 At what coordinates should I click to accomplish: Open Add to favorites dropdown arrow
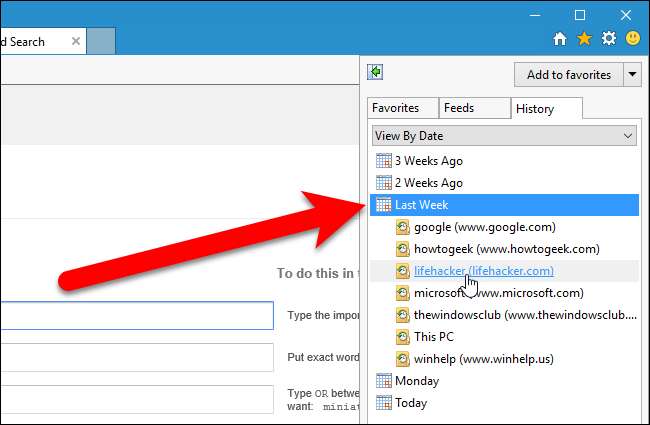[633, 75]
